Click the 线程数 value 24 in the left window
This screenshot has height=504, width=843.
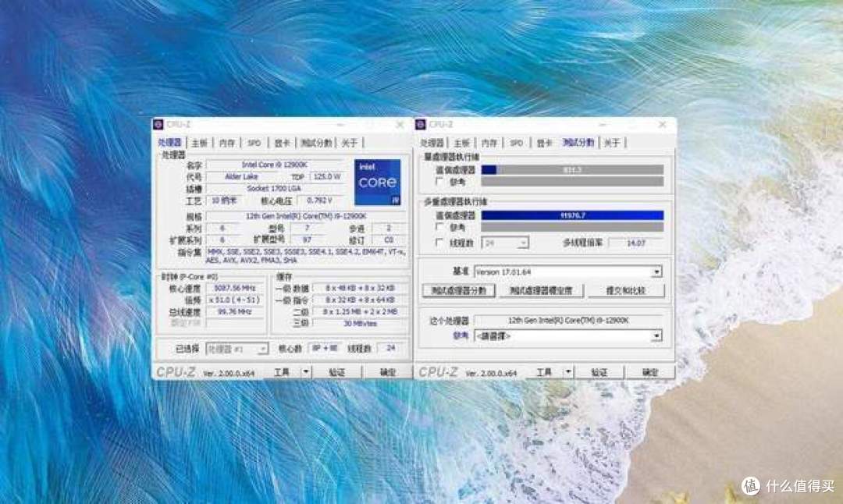pos(391,348)
